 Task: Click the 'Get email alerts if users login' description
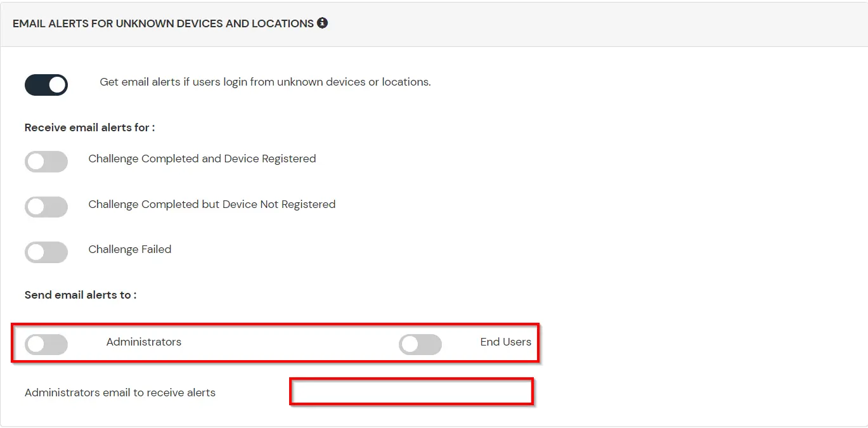[265, 82]
